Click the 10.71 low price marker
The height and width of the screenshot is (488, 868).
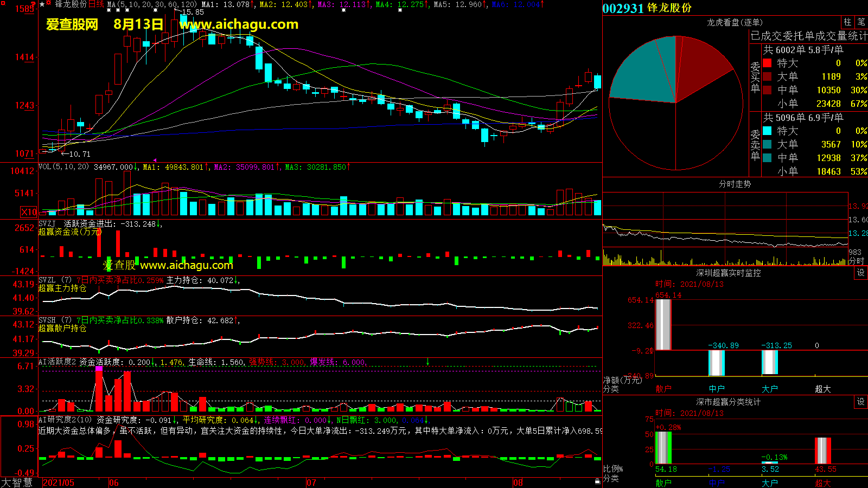point(79,155)
